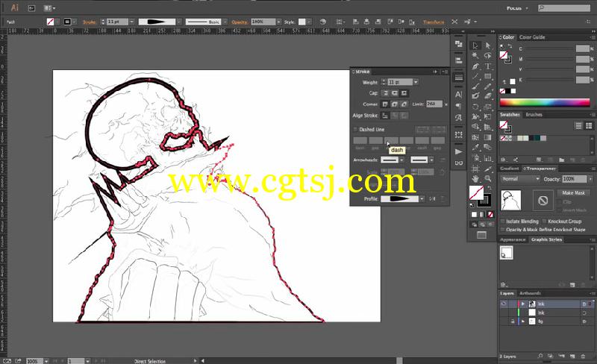Screen dimensions: 597x364
Task: Switch to the Appearance tab
Action: tap(513, 239)
